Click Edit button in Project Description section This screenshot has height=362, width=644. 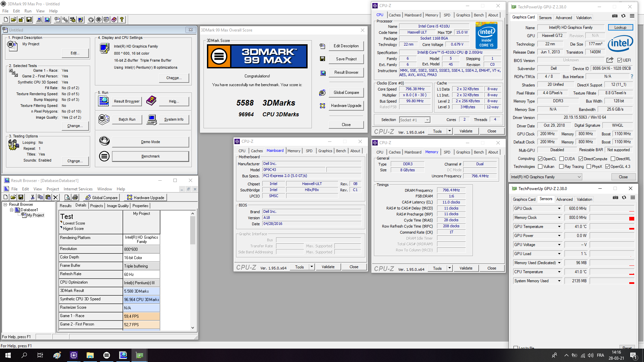[75, 53]
